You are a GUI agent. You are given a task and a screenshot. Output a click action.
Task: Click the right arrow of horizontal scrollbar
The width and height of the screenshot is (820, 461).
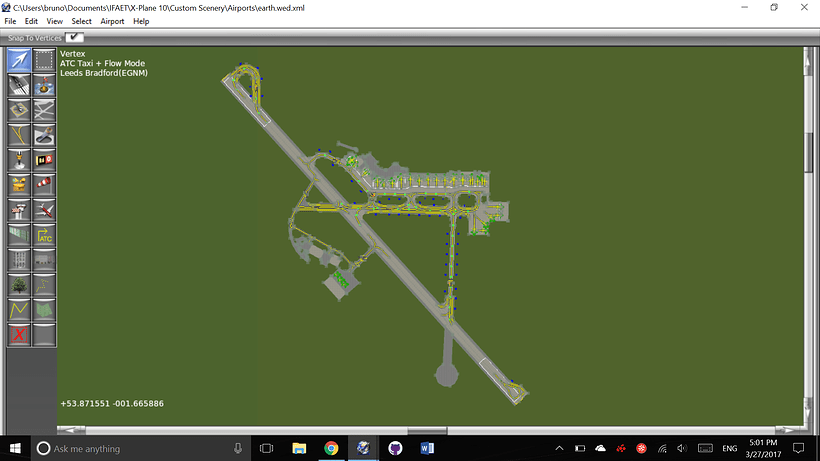pos(789,430)
